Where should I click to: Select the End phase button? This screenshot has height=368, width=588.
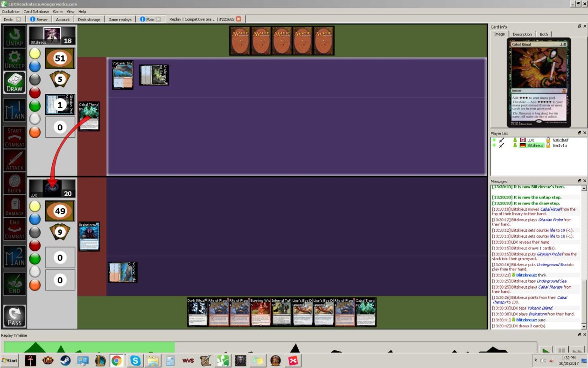click(14, 284)
